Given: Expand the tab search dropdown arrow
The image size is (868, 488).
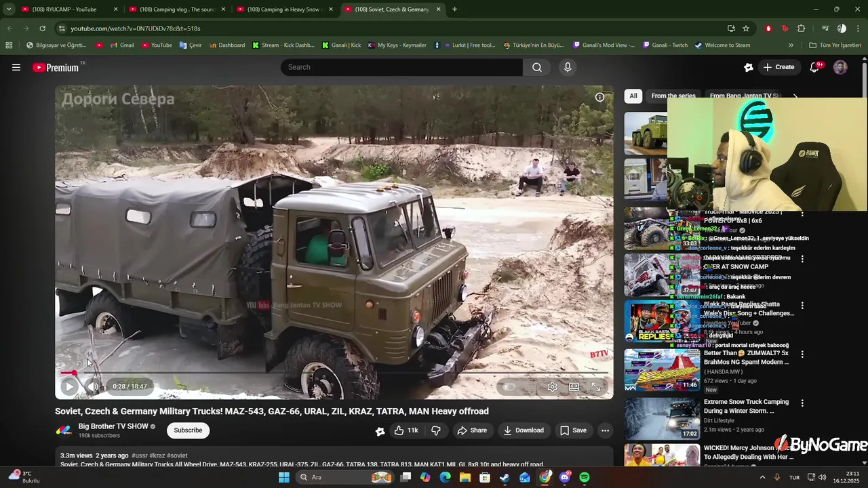Looking at the screenshot, I should coord(9,9).
